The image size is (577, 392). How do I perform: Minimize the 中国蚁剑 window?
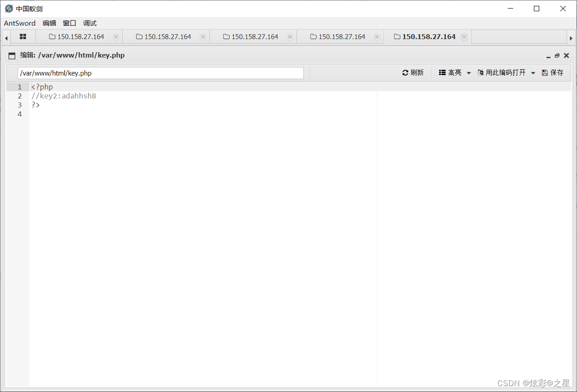click(x=510, y=9)
